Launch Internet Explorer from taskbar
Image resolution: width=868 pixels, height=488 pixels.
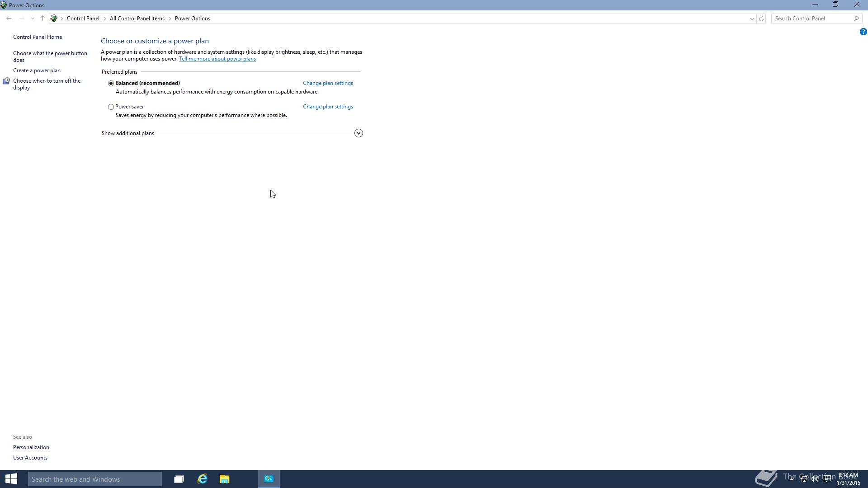202,479
